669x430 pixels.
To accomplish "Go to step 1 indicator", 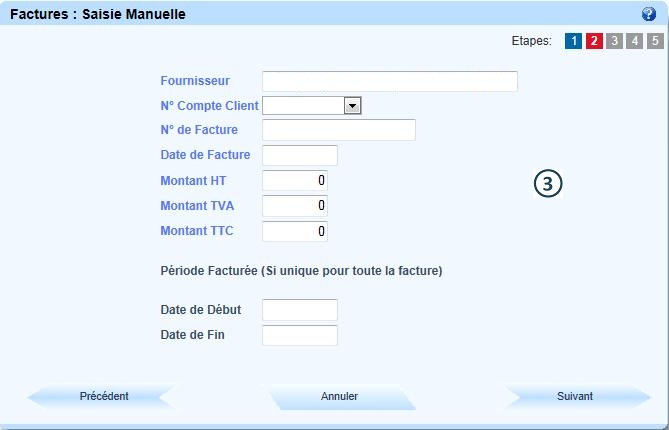I will pos(573,41).
